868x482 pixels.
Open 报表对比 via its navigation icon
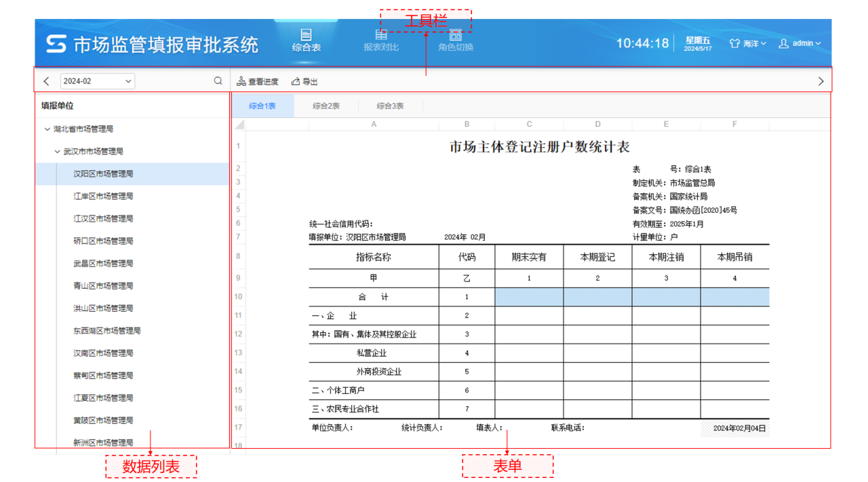pos(380,37)
